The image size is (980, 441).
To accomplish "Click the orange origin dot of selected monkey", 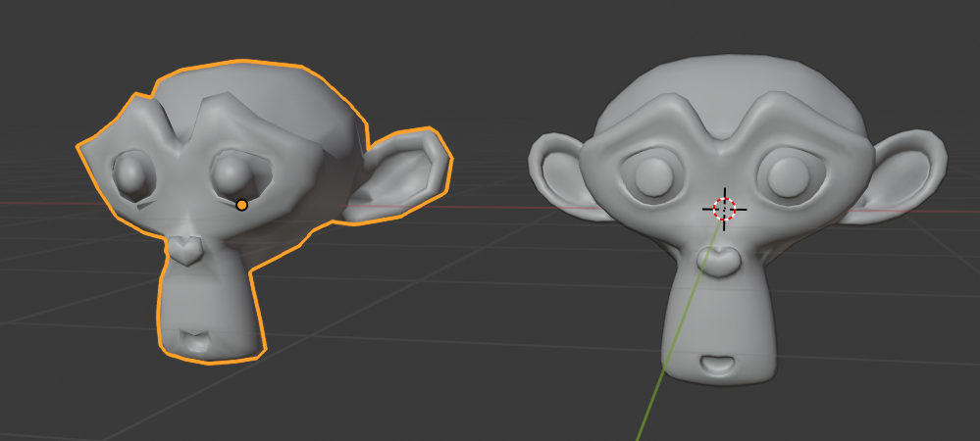I will (241, 205).
